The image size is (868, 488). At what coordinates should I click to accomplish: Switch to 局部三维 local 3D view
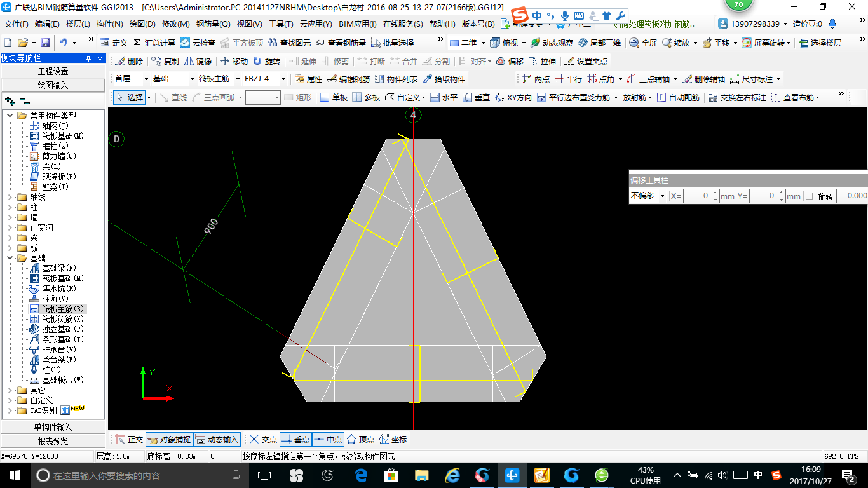(x=599, y=43)
